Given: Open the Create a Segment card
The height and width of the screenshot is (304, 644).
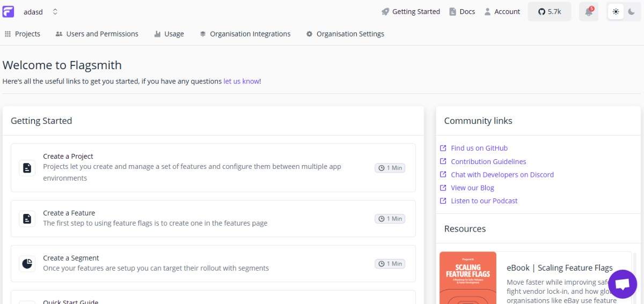Looking at the screenshot, I should pos(213,263).
